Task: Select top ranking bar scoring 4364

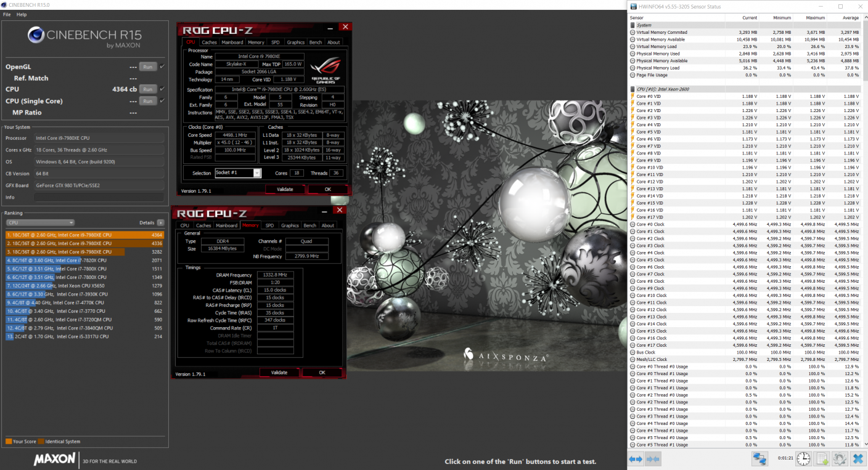Action: [x=84, y=235]
